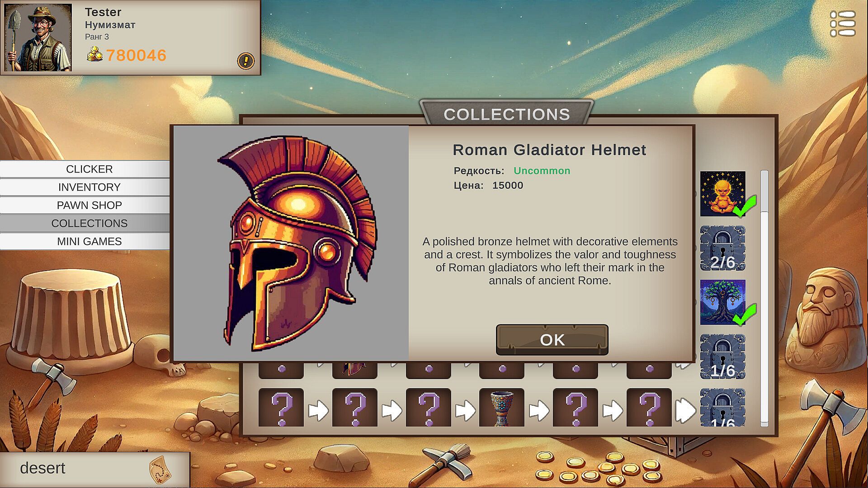Click the Tester player avatar portrait
The image size is (868, 488).
click(x=38, y=38)
